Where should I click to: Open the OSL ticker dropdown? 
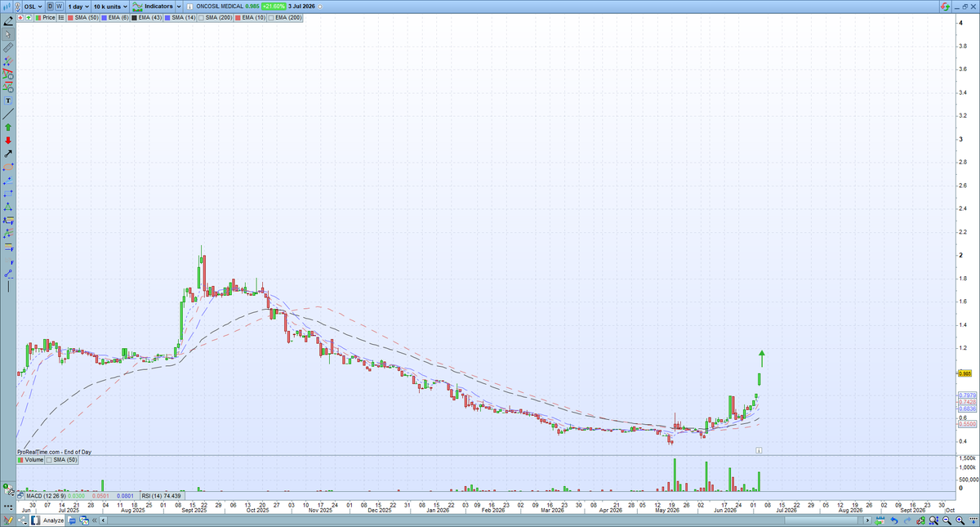click(x=33, y=6)
